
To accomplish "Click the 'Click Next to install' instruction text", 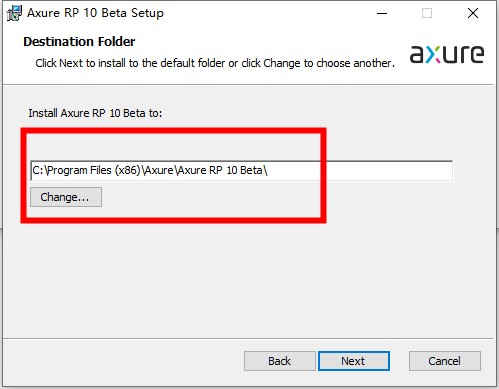I will (x=215, y=63).
